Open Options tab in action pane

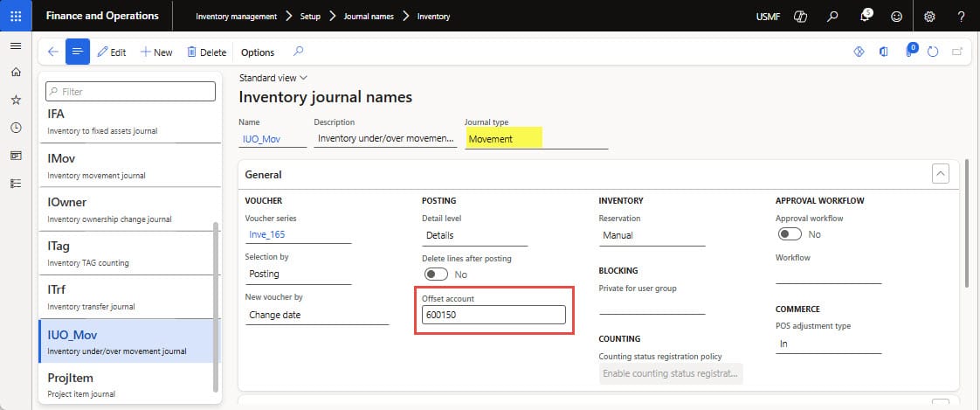click(x=258, y=52)
